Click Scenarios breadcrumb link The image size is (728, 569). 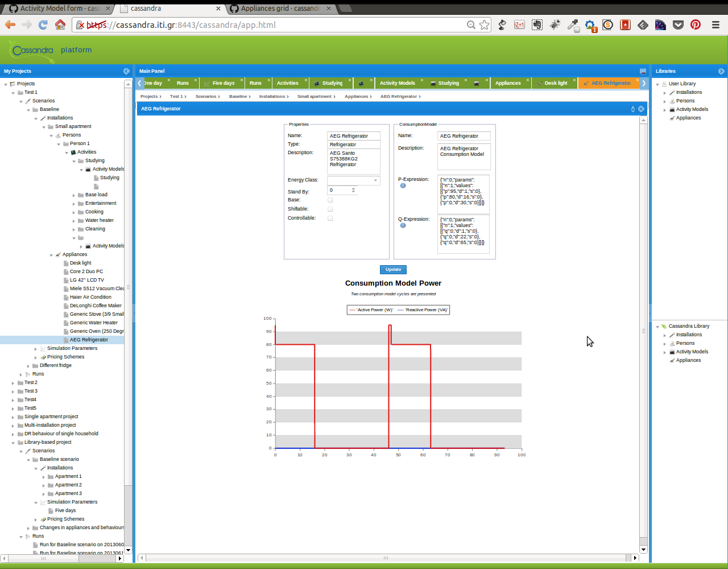coord(206,97)
